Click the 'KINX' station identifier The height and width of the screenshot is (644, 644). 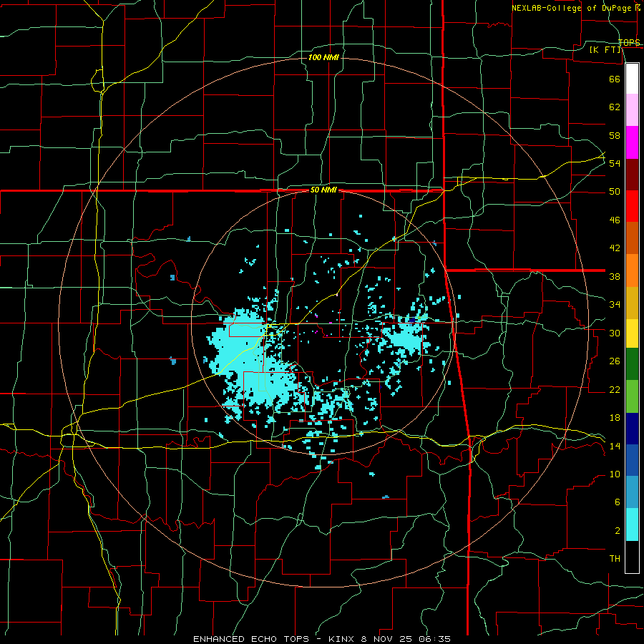tap(342, 639)
